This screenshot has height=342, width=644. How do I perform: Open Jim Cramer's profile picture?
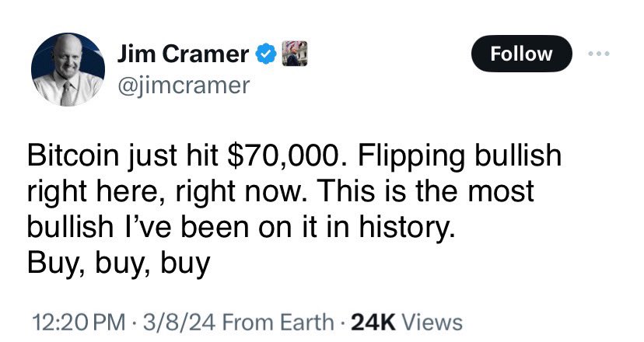(68, 69)
